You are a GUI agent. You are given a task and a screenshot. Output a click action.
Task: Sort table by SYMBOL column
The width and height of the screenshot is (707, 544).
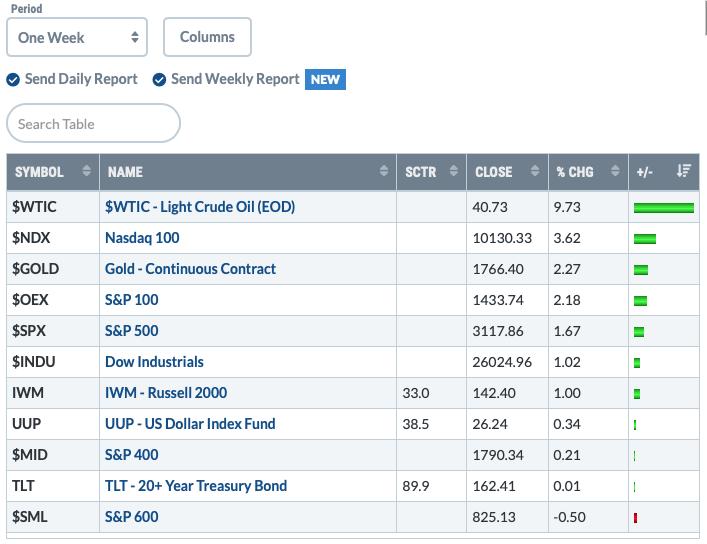tap(53, 172)
